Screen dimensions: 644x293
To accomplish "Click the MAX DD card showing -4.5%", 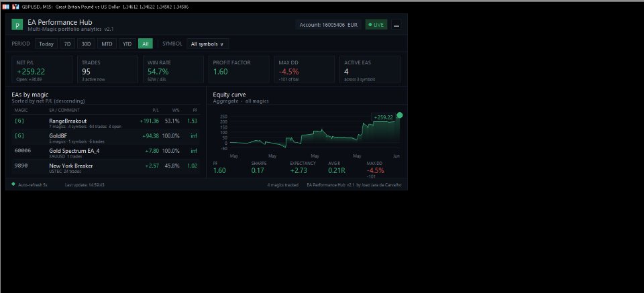I will click(305, 70).
